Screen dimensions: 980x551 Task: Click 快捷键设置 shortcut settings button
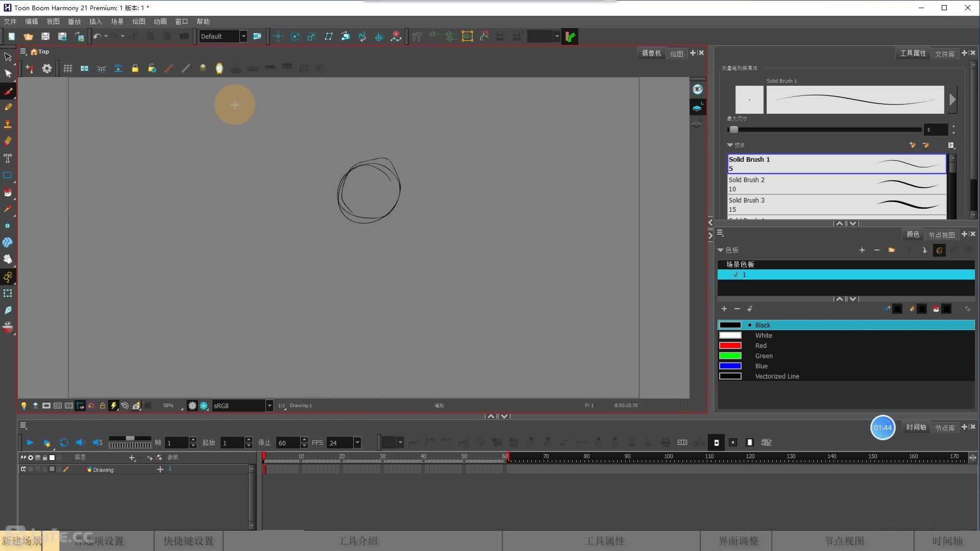coord(188,541)
